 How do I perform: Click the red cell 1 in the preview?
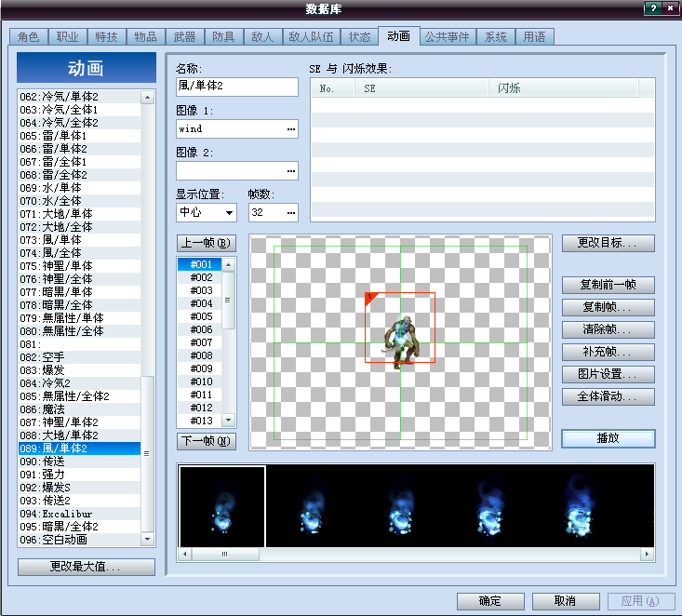[400, 328]
